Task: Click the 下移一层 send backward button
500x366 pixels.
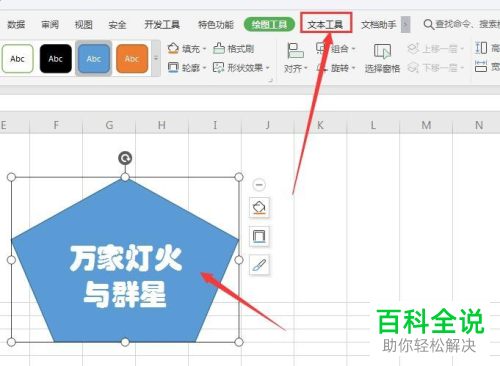Action: pyautogui.click(x=432, y=68)
